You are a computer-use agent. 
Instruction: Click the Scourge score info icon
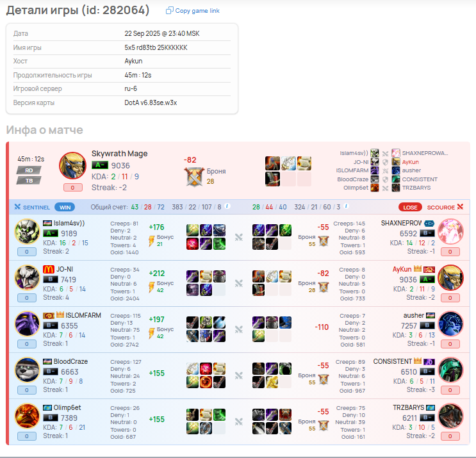coord(346,206)
